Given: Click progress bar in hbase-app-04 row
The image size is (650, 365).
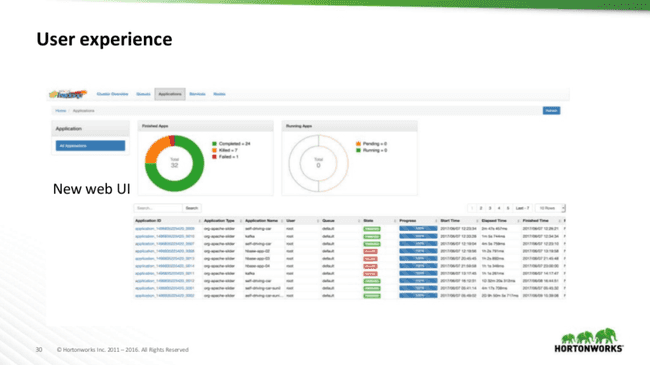Looking at the screenshot, I should [418, 266].
